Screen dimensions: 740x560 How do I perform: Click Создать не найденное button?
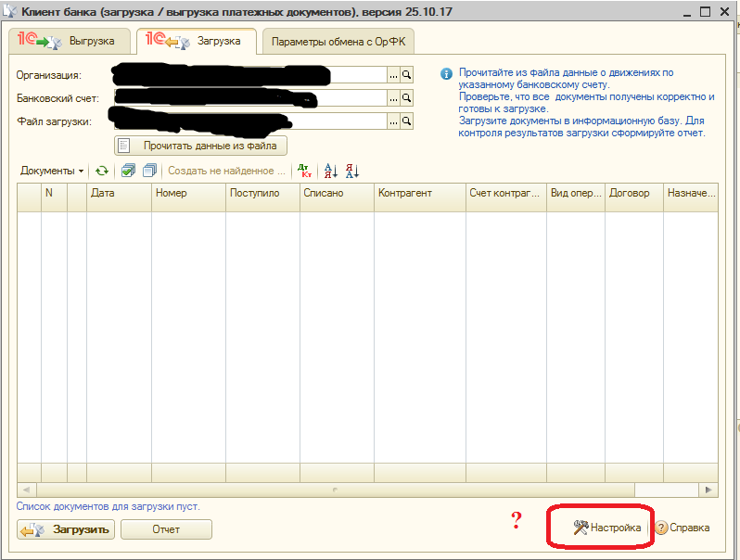[226, 171]
